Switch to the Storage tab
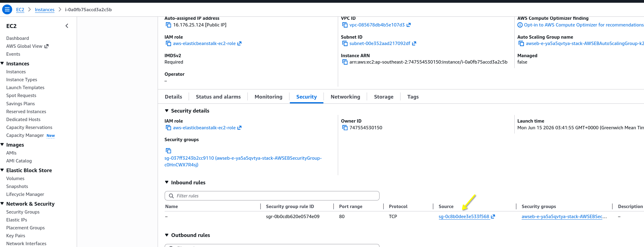This screenshot has width=644, height=247. (384, 97)
